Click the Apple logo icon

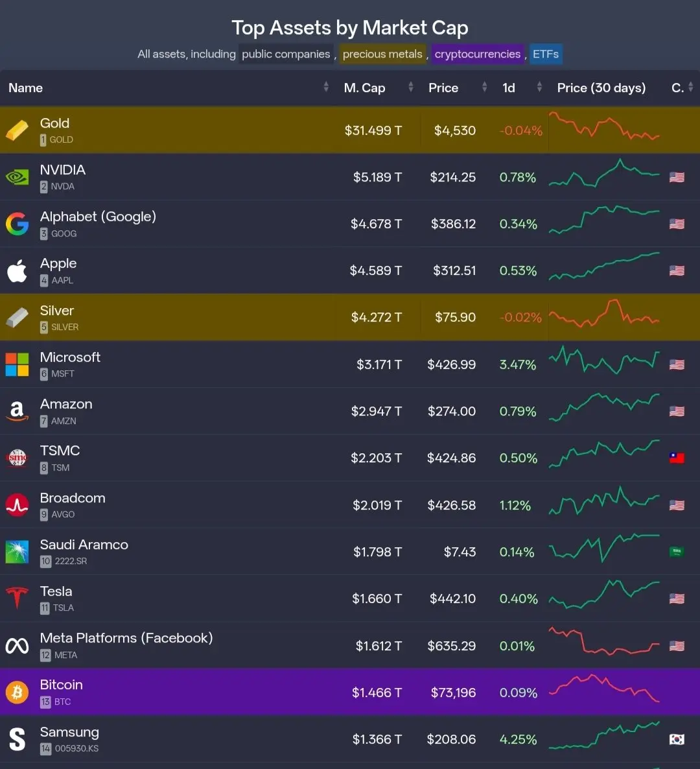pos(17,271)
